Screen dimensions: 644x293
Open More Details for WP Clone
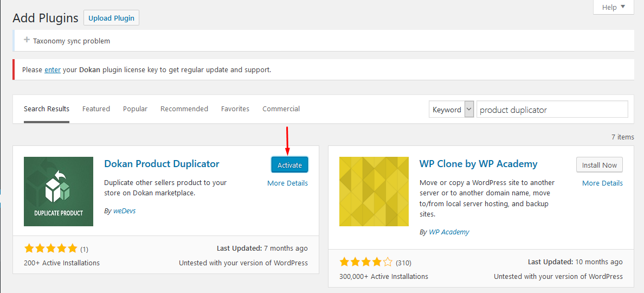[602, 183]
